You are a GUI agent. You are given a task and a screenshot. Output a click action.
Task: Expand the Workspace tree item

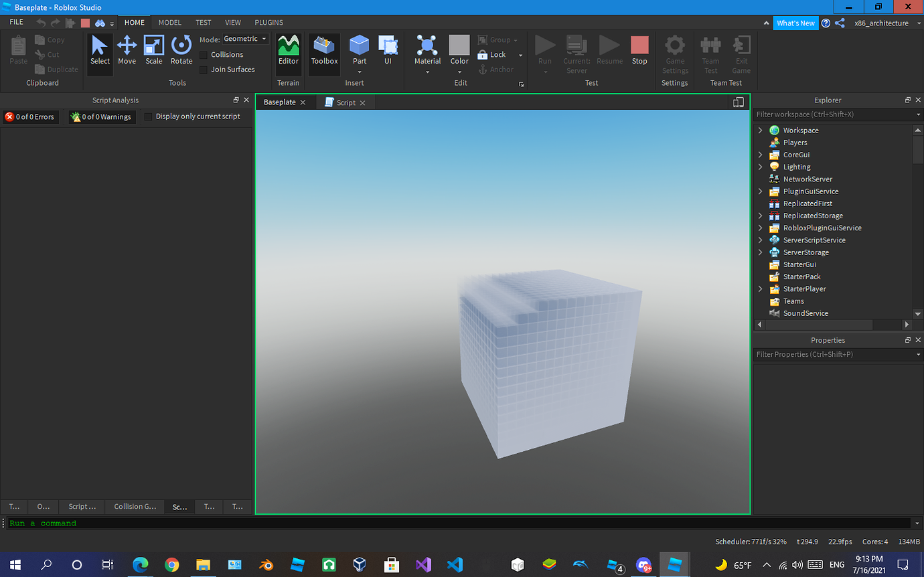pyautogui.click(x=760, y=130)
